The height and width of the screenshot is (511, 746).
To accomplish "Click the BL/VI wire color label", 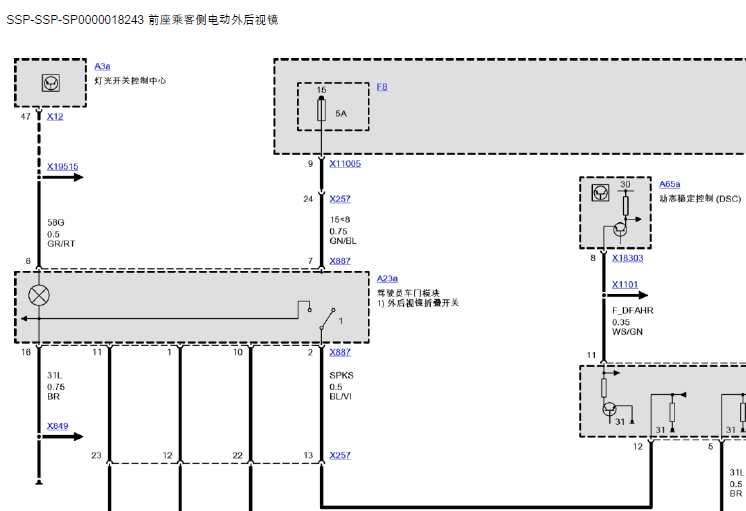I will (340, 396).
